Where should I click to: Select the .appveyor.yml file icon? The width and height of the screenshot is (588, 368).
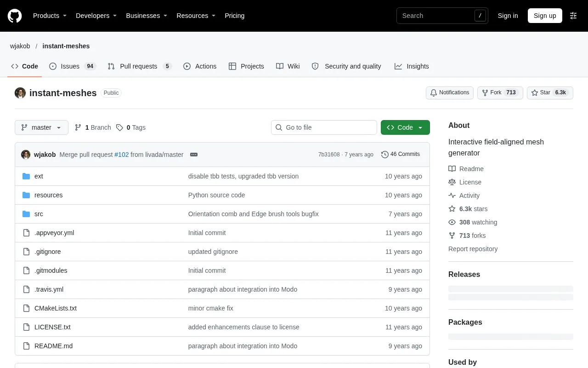pyautogui.click(x=26, y=233)
